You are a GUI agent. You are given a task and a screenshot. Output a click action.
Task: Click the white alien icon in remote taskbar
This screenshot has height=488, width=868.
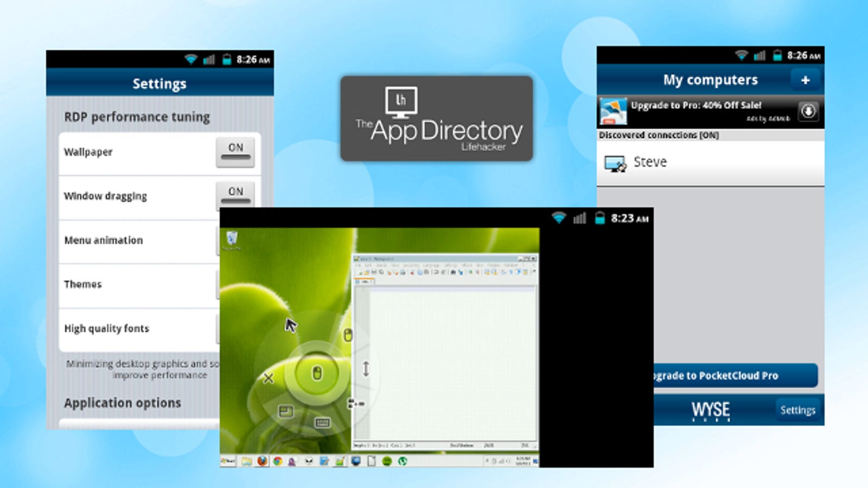click(x=309, y=461)
